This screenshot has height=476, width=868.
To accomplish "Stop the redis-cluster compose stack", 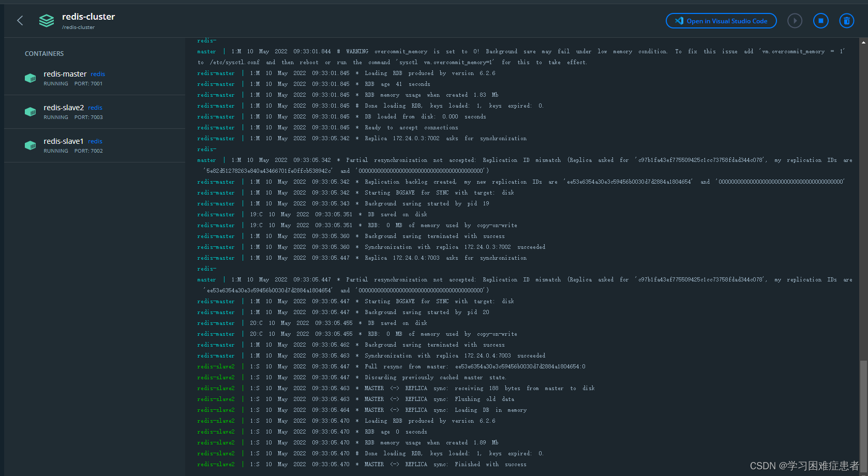I will 820,21.
